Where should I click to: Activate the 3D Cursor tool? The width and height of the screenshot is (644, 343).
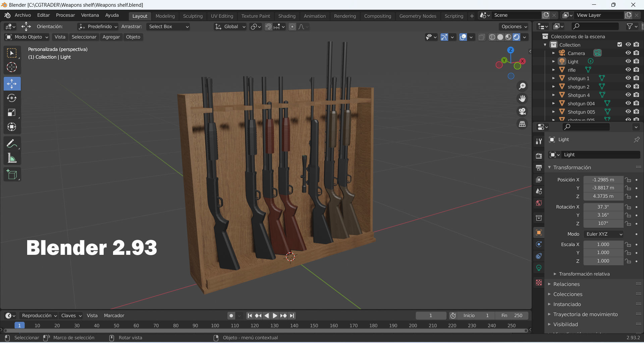(12, 67)
